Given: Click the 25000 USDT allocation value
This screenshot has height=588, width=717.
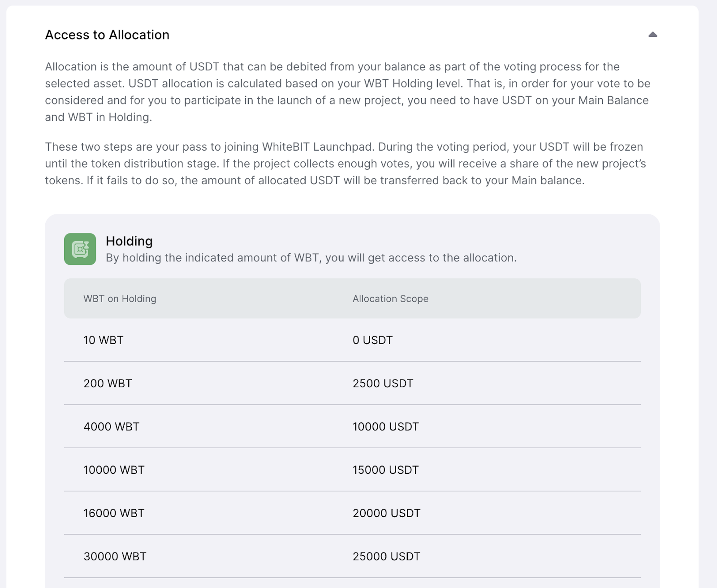Looking at the screenshot, I should pyautogui.click(x=386, y=557).
